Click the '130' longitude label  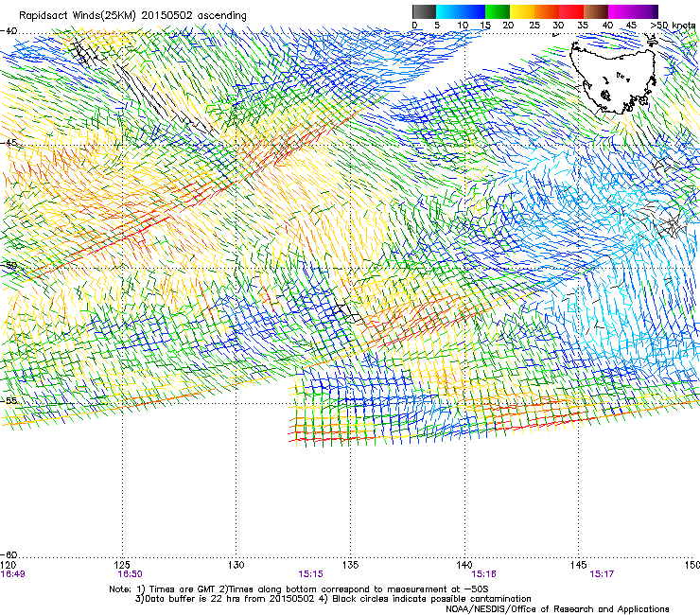[236, 565]
